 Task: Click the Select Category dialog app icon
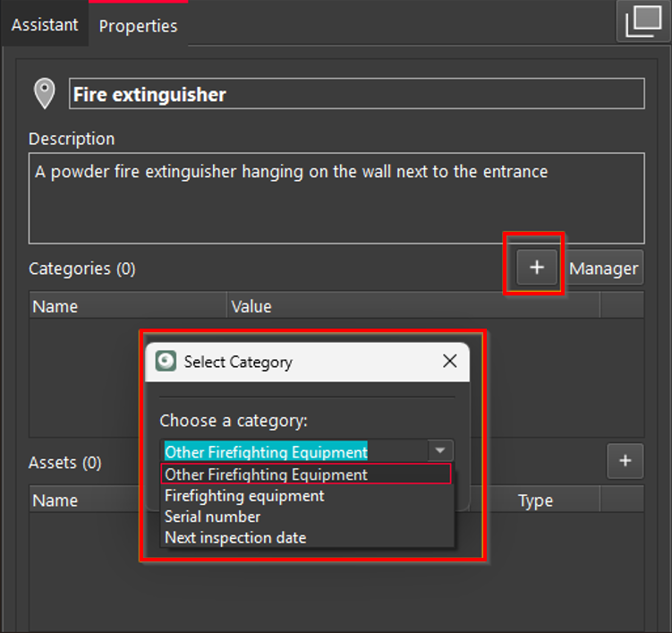point(166,362)
